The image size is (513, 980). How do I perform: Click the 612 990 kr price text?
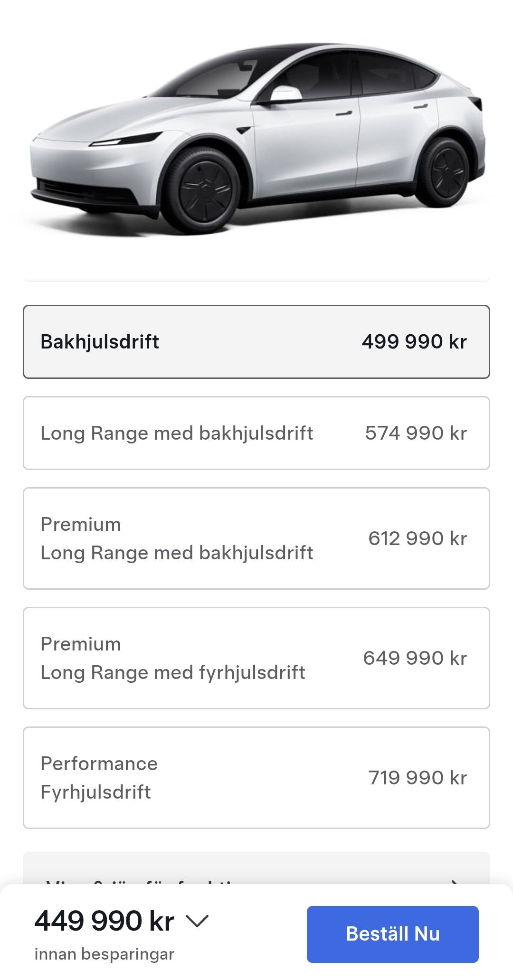coord(417,538)
